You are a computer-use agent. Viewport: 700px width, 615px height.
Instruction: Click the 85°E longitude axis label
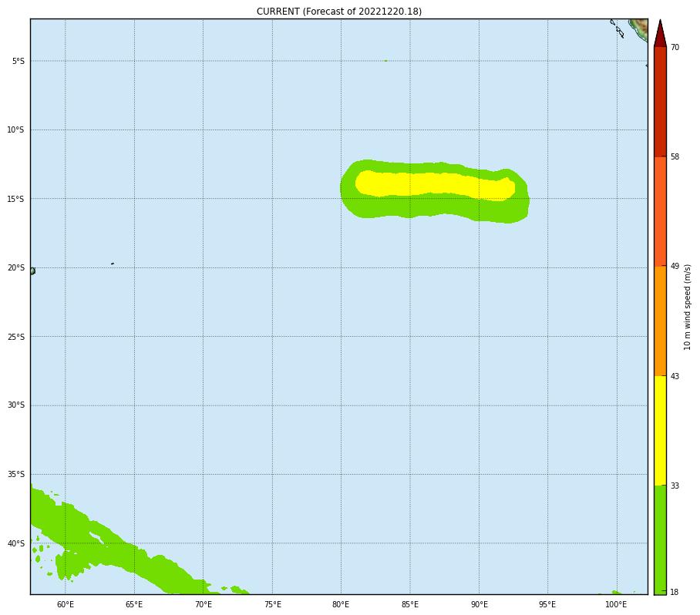point(409,604)
